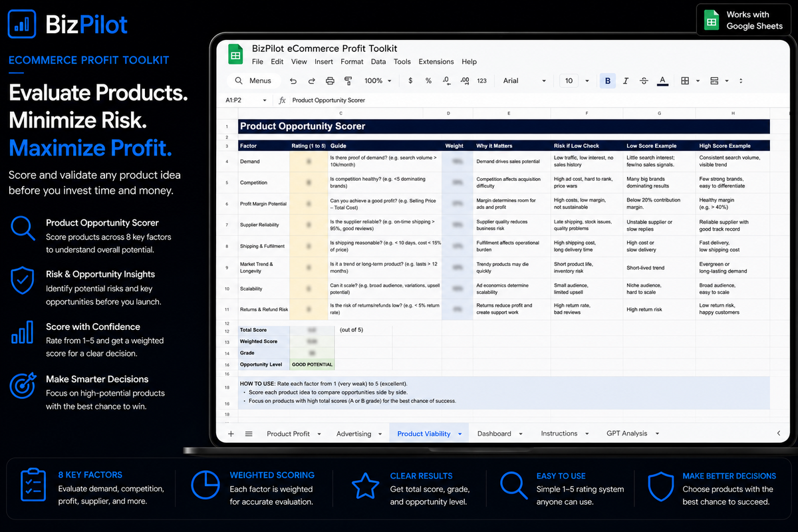Image resolution: width=798 pixels, height=532 pixels.
Task: Open the File menu
Action: click(257, 62)
